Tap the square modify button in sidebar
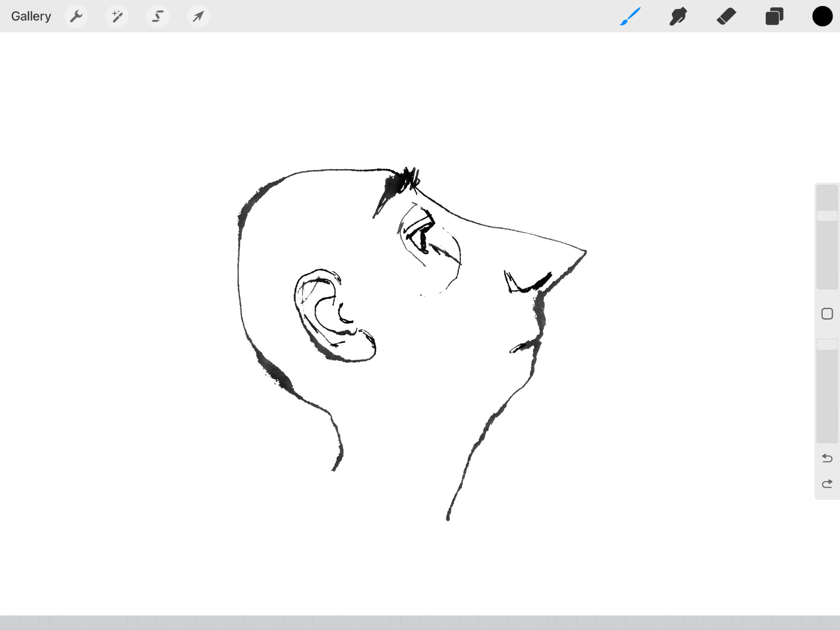This screenshot has height=630, width=840. pos(827,314)
